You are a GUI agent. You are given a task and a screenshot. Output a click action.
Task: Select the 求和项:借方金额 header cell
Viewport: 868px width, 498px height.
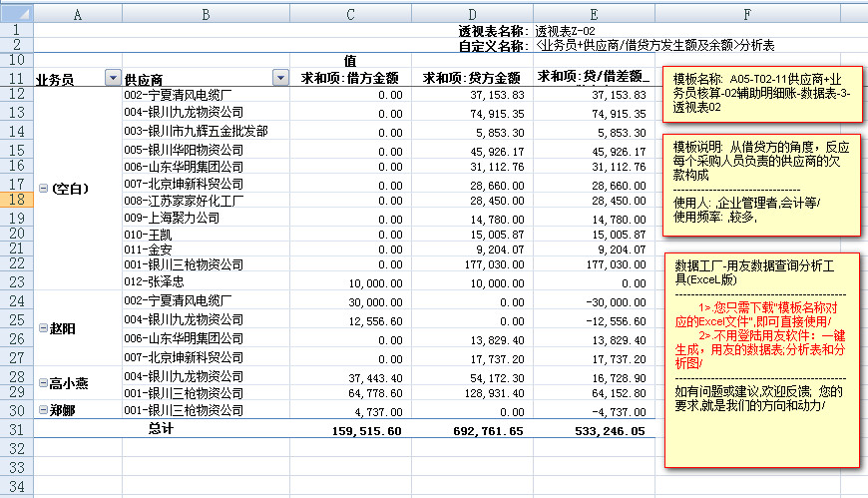coord(351,79)
